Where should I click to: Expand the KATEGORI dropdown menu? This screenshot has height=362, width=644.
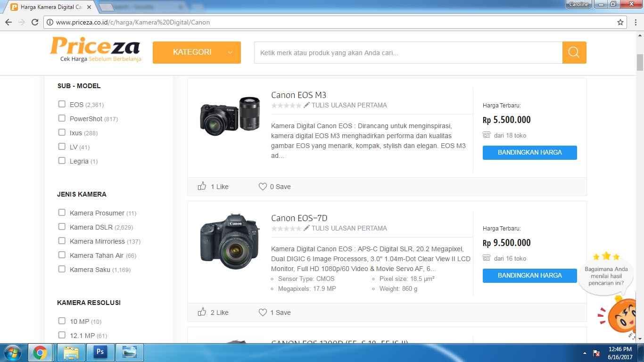(197, 52)
